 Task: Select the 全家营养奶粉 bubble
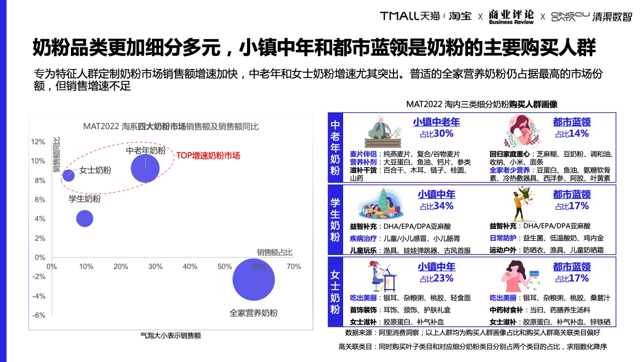[x=254, y=280]
